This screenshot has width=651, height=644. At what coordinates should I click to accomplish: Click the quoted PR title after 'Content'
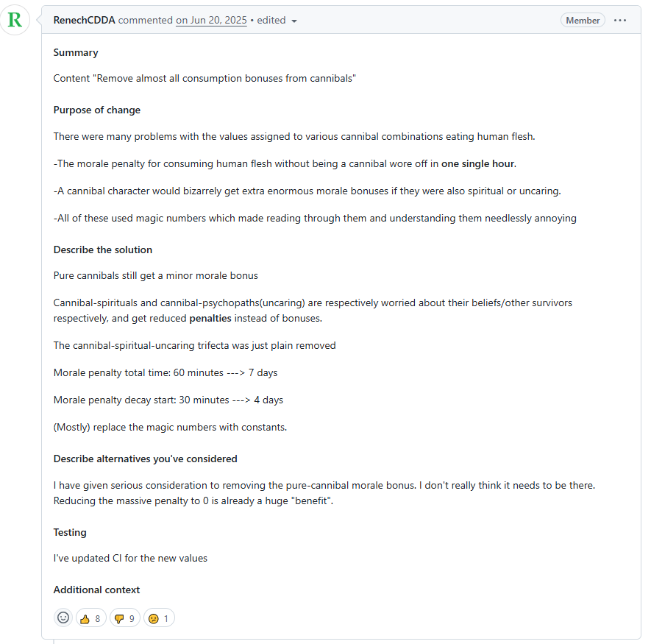point(224,79)
